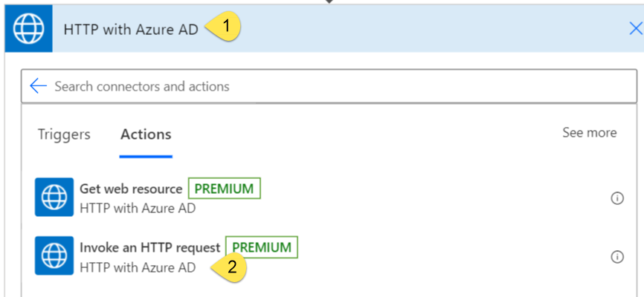Click the back arrow in the search box
Screen dimensions: 644x297
(x=38, y=86)
